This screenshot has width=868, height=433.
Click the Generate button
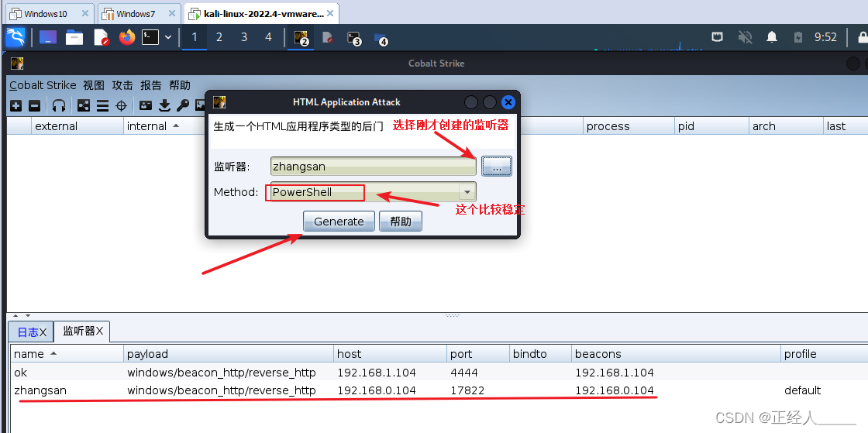pyautogui.click(x=339, y=222)
